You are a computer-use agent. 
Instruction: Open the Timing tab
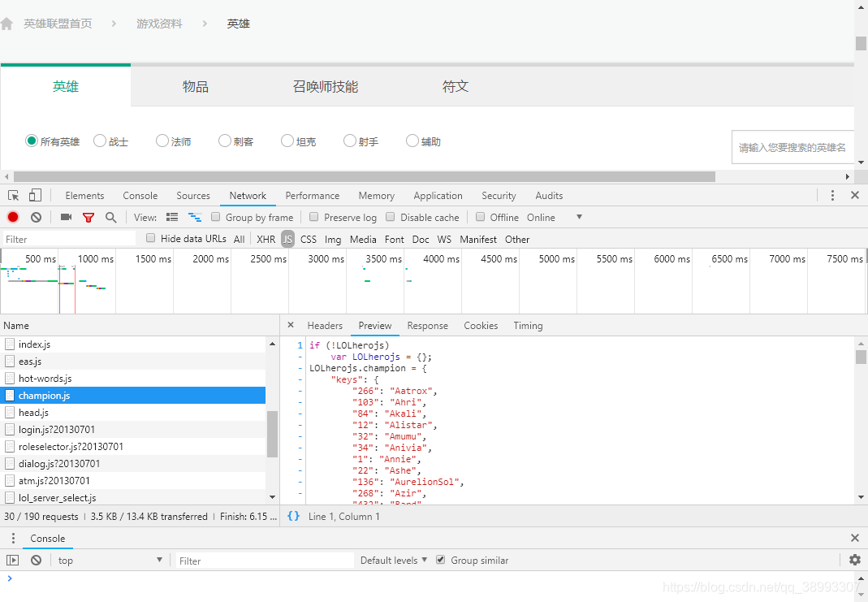click(x=528, y=326)
